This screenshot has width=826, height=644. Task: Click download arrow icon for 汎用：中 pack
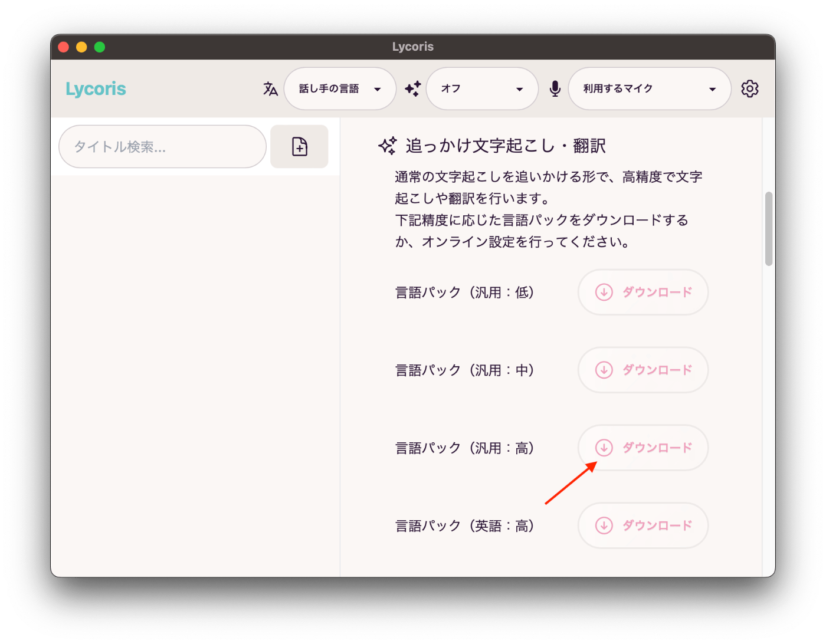[604, 370]
